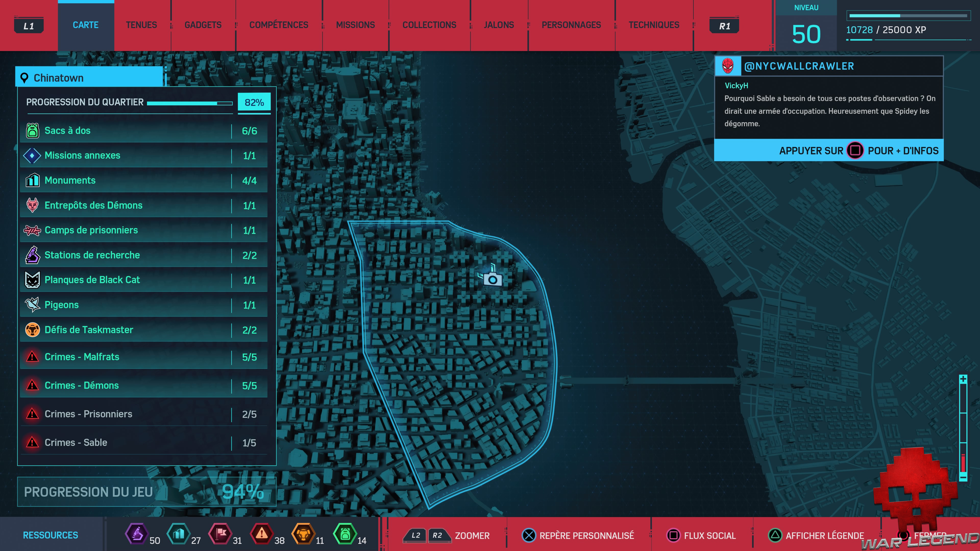The width and height of the screenshot is (980, 551).
Task: Click the Stations de recherche microscope icon
Action: point(32,255)
